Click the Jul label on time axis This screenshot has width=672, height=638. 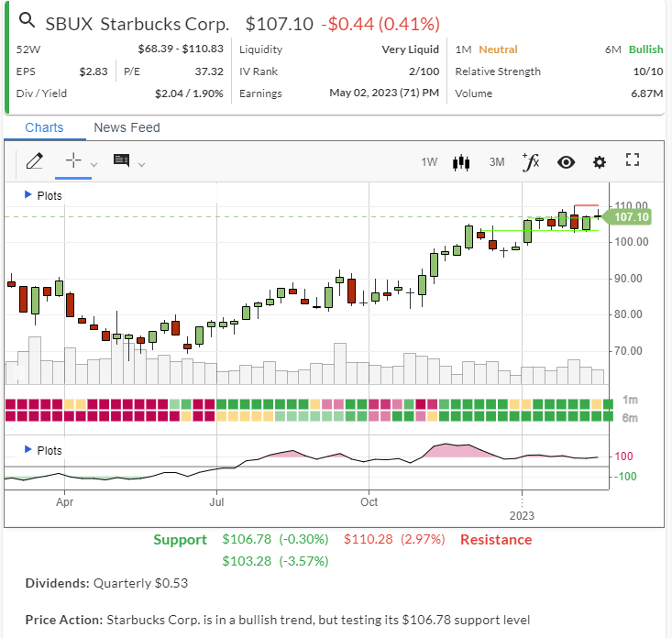pos(216,501)
